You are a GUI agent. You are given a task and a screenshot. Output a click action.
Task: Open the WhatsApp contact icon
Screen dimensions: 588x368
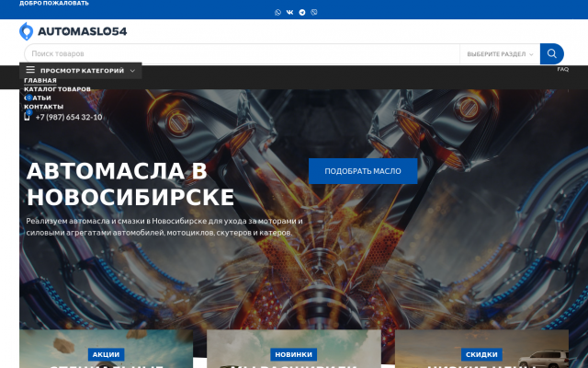coord(277,12)
